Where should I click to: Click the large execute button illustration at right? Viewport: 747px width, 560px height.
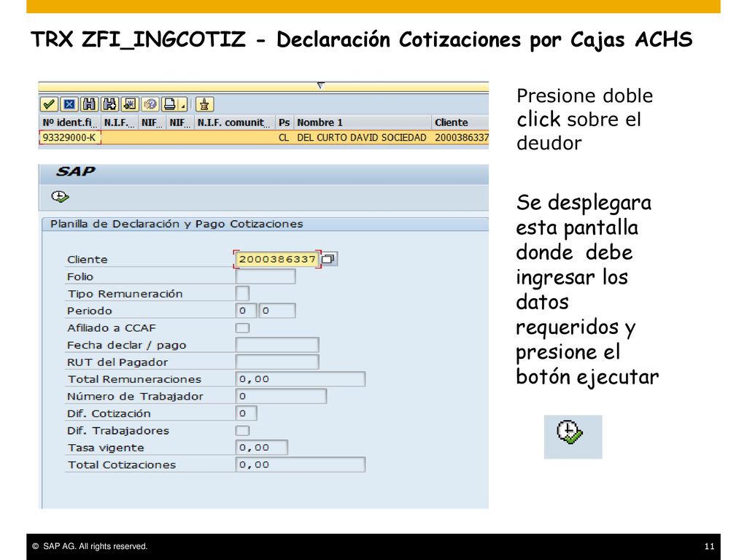(570, 432)
